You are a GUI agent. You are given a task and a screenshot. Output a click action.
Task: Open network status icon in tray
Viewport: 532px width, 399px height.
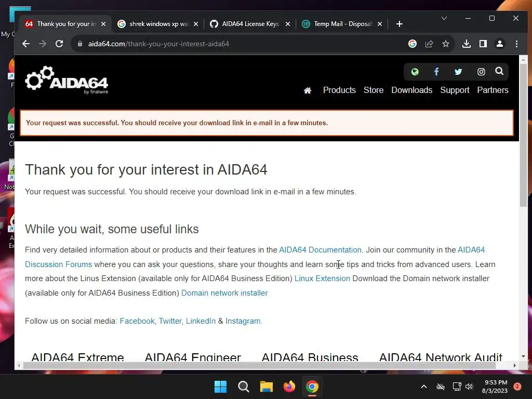coord(457,387)
